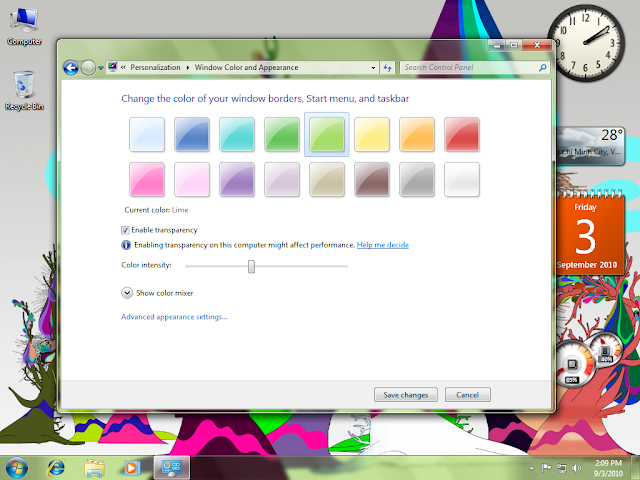The image size is (640, 480).
Task: Choose the pale Lavender color swatch
Action: coord(282,179)
